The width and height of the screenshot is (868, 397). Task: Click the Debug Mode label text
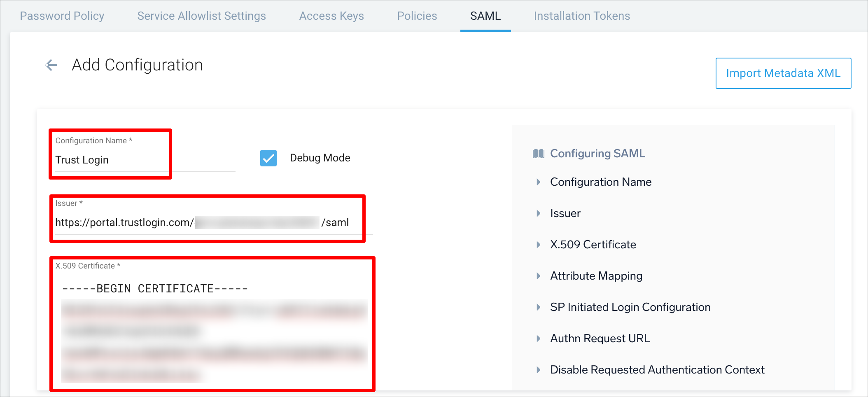pos(320,158)
